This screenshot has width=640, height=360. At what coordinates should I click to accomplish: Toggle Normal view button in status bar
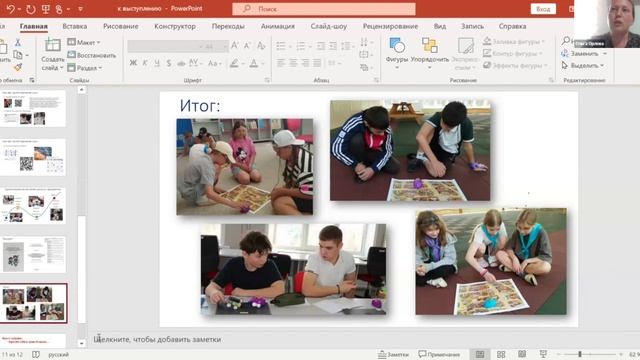(480, 354)
